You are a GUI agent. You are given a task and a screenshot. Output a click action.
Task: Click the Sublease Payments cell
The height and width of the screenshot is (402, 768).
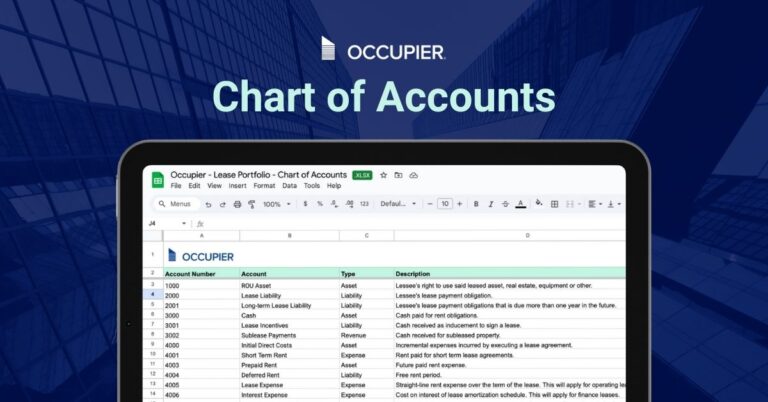289,335
